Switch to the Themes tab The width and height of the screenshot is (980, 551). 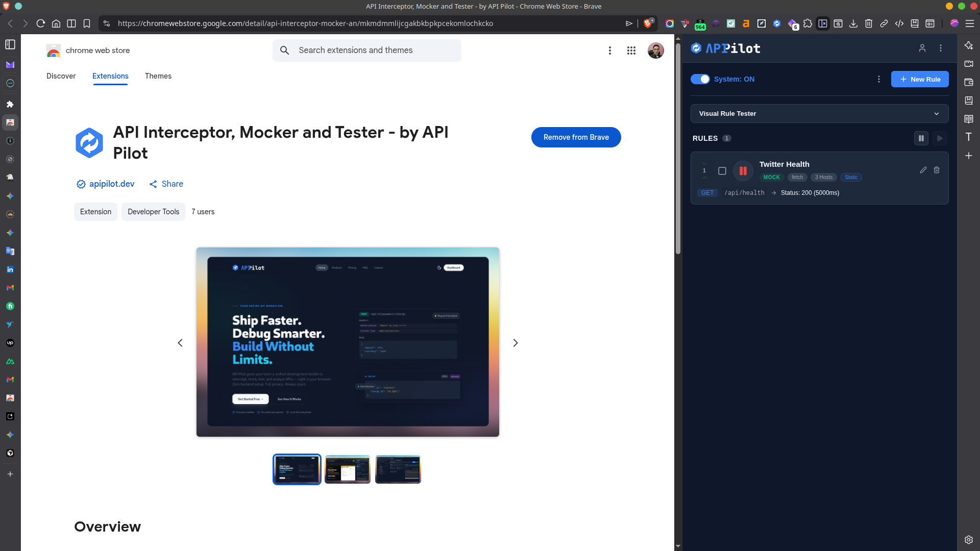click(x=158, y=76)
